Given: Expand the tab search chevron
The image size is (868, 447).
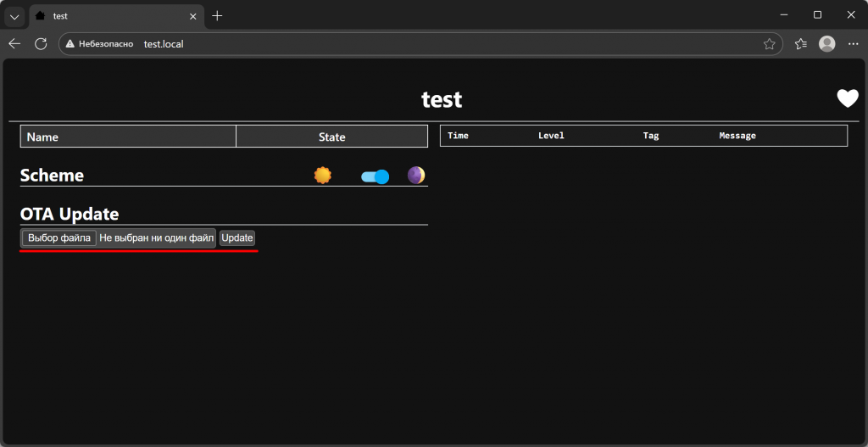Looking at the screenshot, I should [x=14, y=16].
